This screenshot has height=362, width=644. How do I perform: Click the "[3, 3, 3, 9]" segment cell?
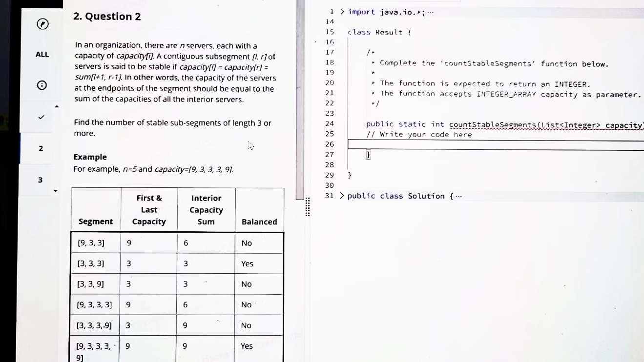click(95, 325)
